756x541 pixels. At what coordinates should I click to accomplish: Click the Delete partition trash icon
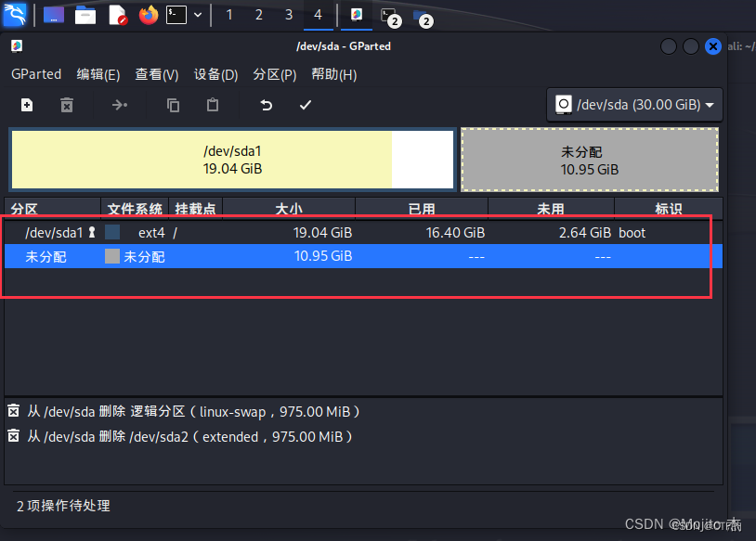point(67,105)
